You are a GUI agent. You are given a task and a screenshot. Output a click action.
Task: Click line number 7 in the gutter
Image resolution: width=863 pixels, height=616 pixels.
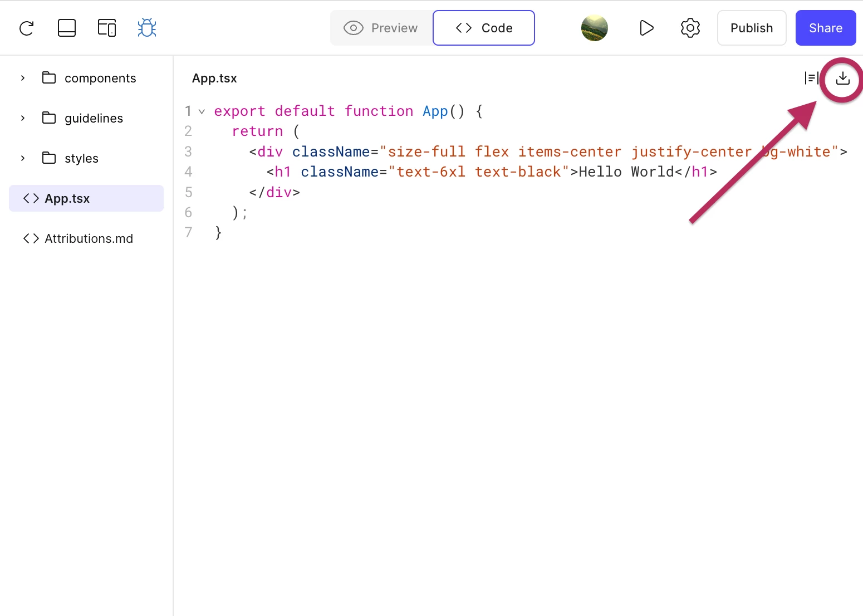[188, 232]
